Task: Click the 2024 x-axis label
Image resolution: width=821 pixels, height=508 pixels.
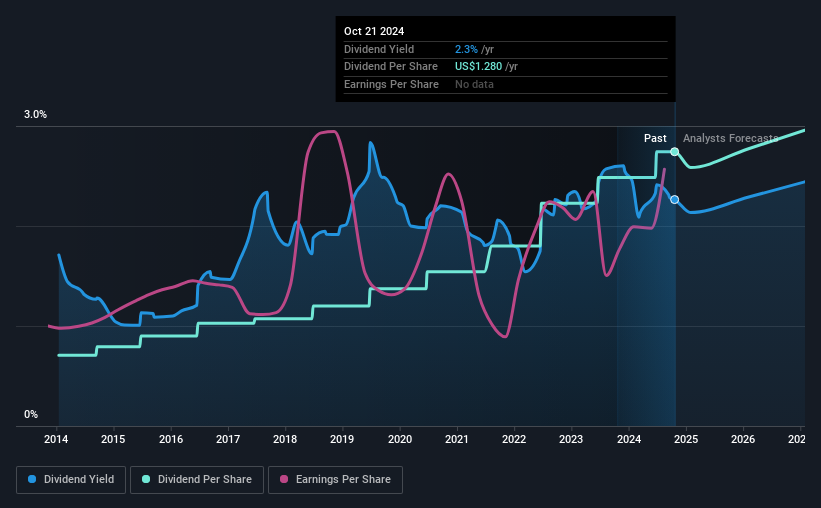Action: 629,439
